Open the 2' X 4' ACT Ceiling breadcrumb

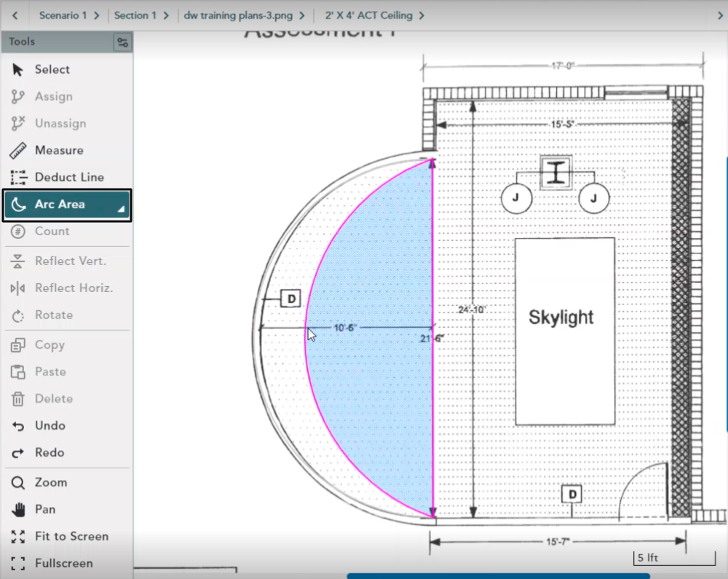pos(374,15)
